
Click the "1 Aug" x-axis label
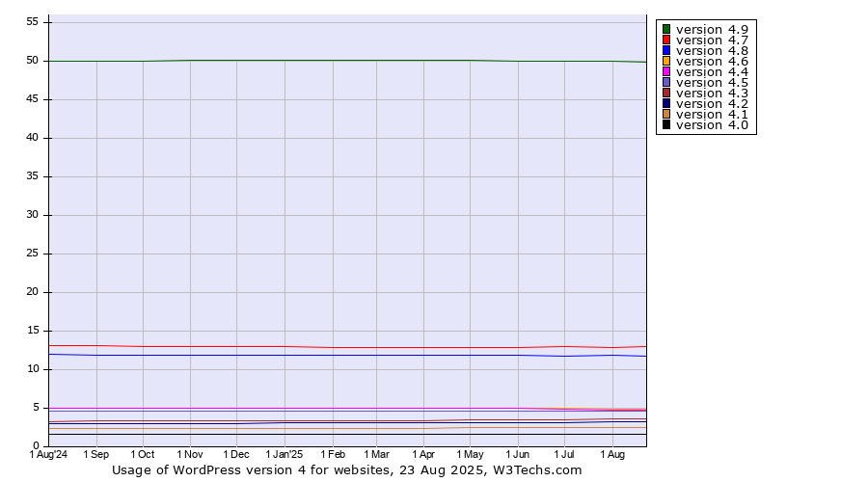click(612, 454)
